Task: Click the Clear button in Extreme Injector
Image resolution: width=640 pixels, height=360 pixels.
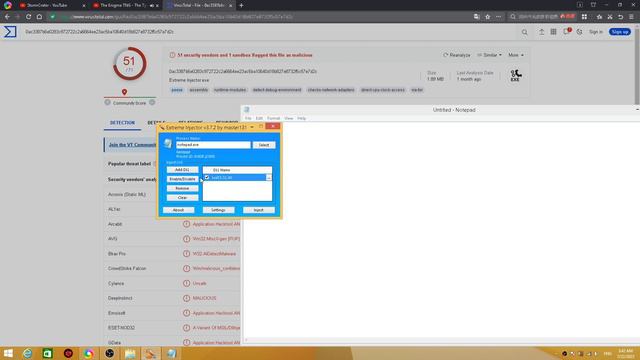Action: pyautogui.click(x=182, y=198)
